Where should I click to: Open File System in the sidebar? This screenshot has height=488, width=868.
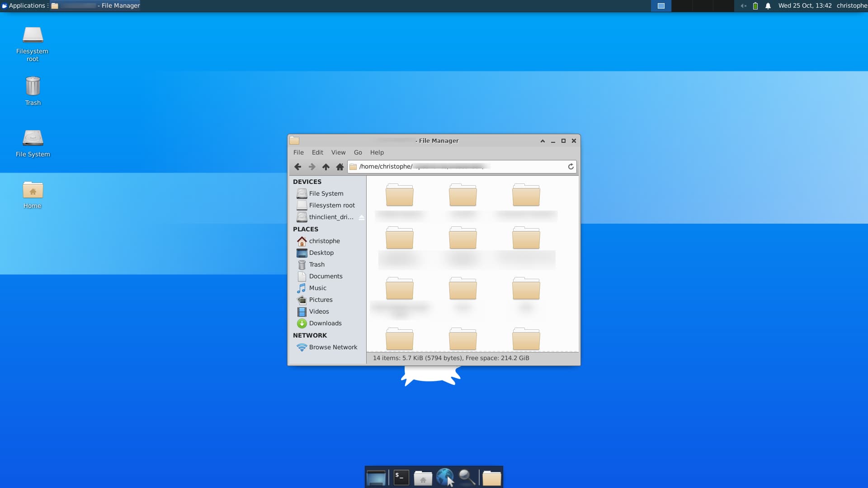[x=327, y=193]
